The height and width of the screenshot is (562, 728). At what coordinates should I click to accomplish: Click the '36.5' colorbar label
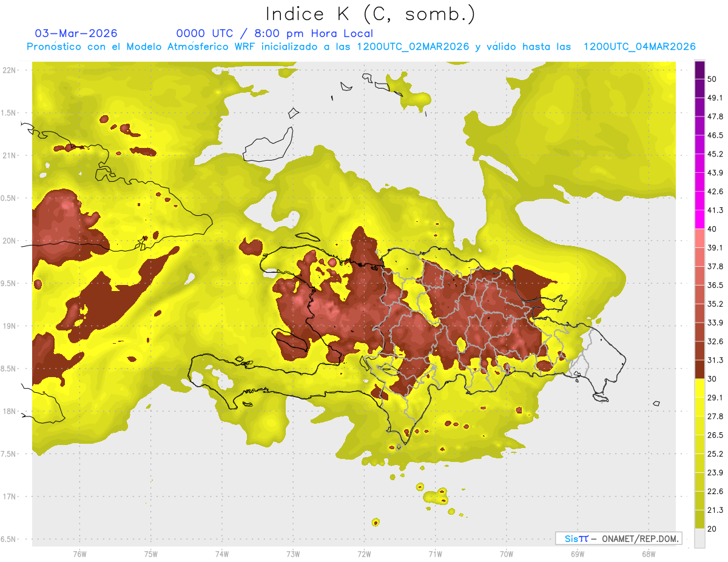[715, 285]
